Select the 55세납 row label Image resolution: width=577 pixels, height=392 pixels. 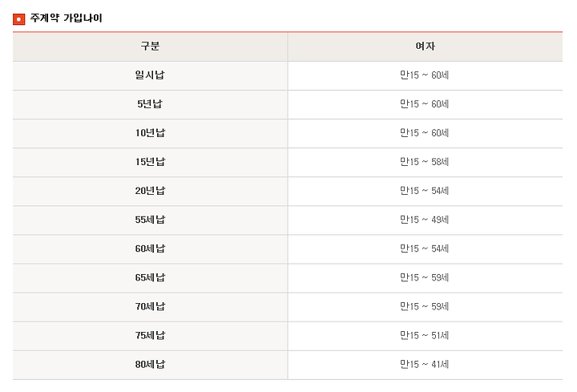click(x=150, y=220)
